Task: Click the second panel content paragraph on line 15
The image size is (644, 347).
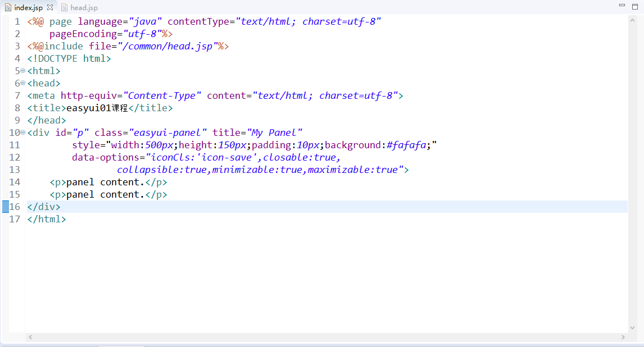Action: coord(108,194)
